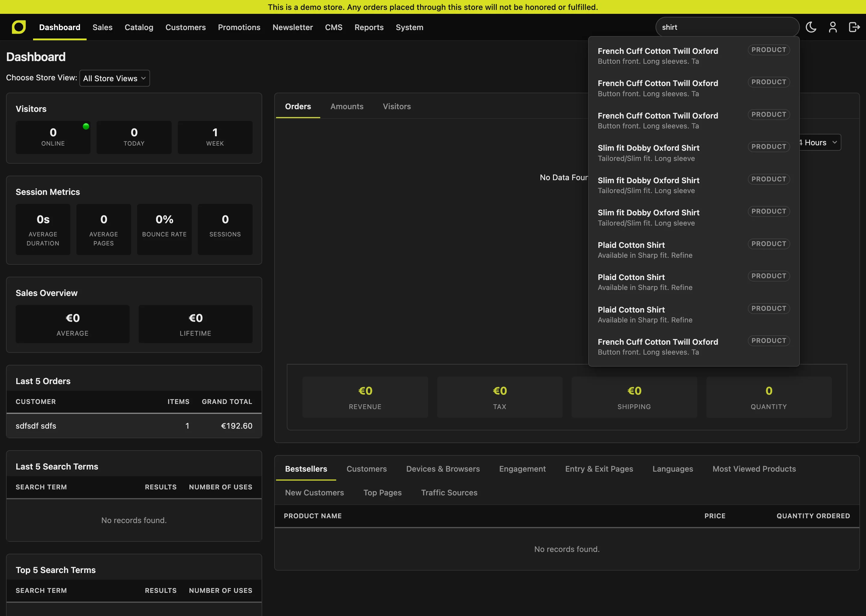Open the CMS menu
This screenshot has height=616, width=866.
[x=334, y=27]
